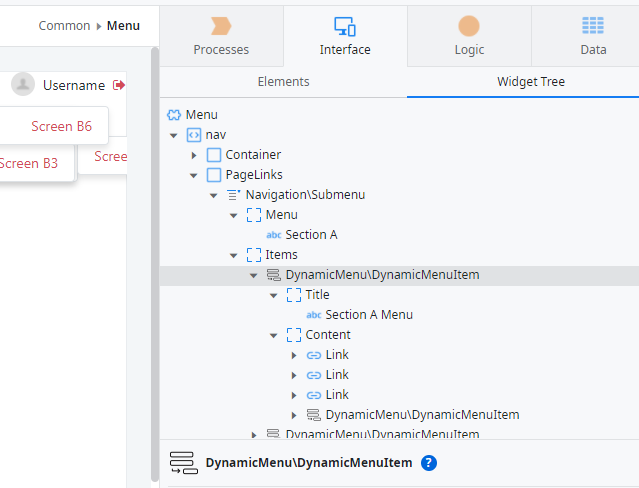
Task: Click the canvas vertical scrollbar
Action: coord(155,264)
